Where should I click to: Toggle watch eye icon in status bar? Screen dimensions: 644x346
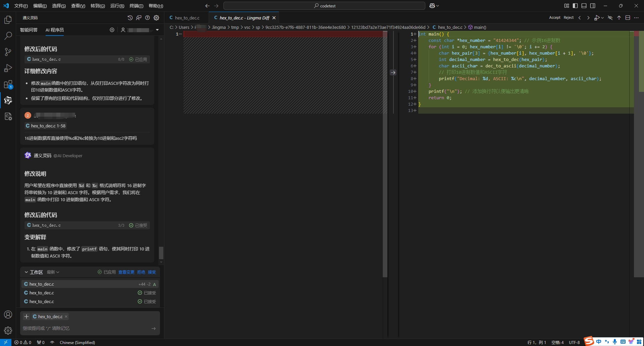tap(52, 342)
